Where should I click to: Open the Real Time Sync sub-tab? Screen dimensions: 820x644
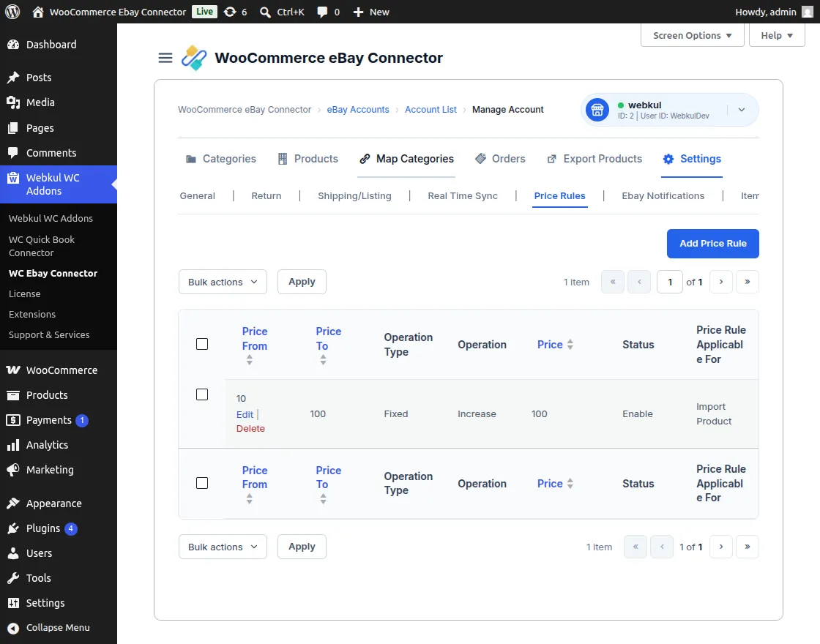point(463,196)
